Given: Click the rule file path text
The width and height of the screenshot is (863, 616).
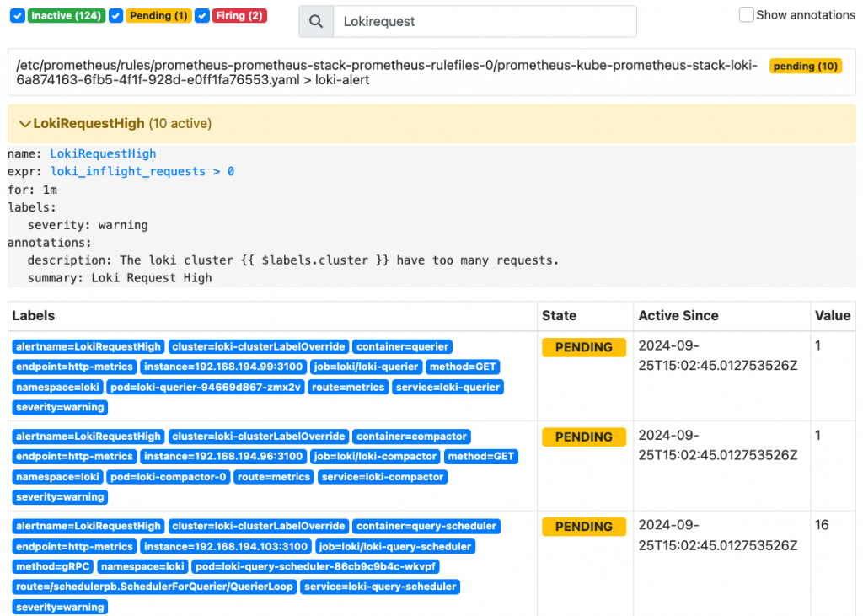Looking at the screenshot, I should pyautogui.click(x=386, y=72).
